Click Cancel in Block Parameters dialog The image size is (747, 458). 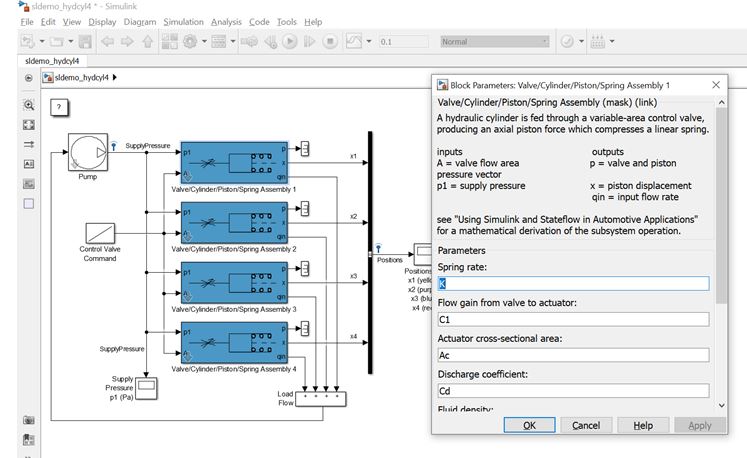point(586,425)
